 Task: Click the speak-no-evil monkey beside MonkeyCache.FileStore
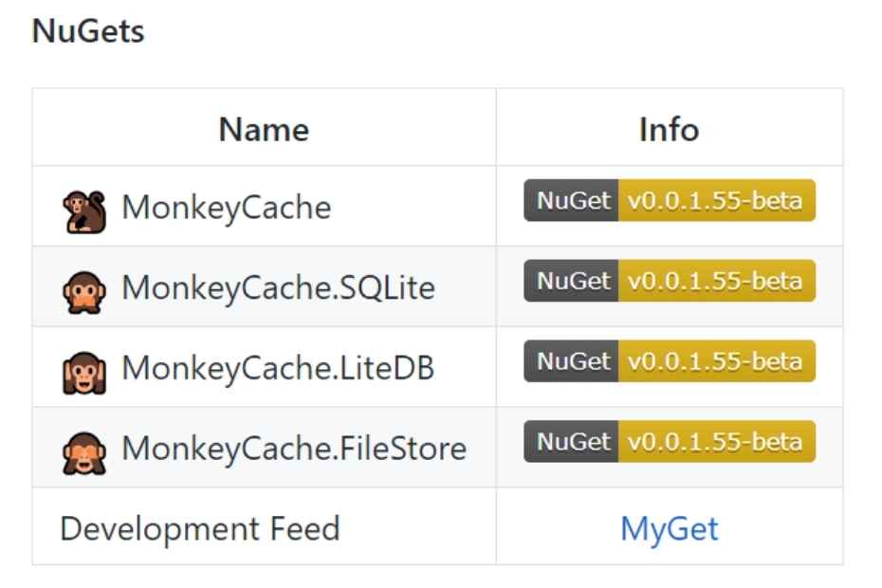click(x=85, y=449)
